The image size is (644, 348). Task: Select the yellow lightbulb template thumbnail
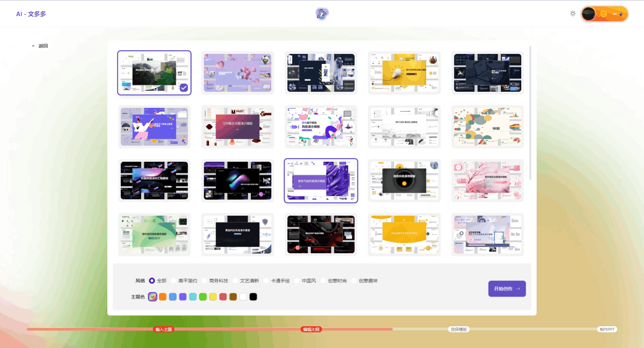(404, 73)
